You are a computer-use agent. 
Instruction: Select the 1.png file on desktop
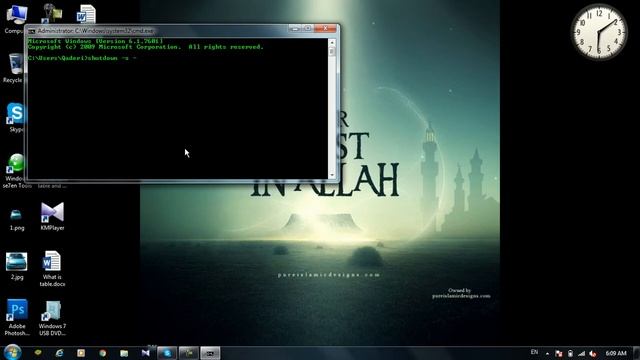pyautogui.click(x=17, y=219)
